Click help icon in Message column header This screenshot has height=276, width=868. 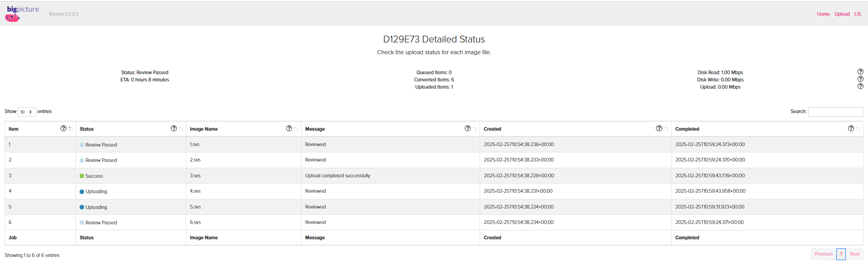coord(468,128)
